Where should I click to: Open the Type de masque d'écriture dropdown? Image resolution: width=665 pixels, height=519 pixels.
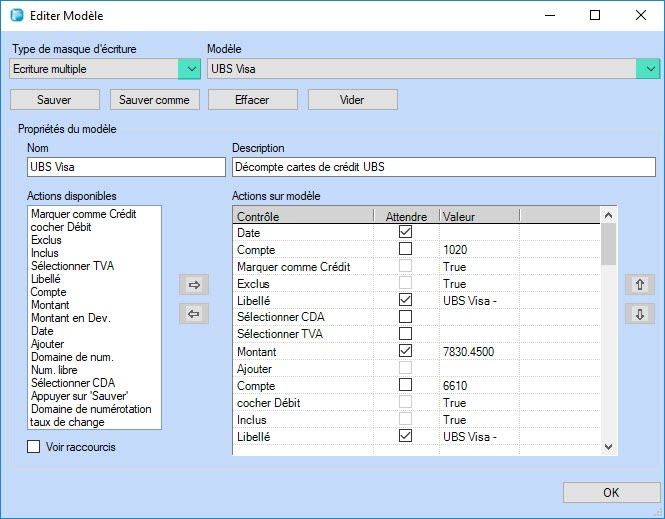coord(189,68)
